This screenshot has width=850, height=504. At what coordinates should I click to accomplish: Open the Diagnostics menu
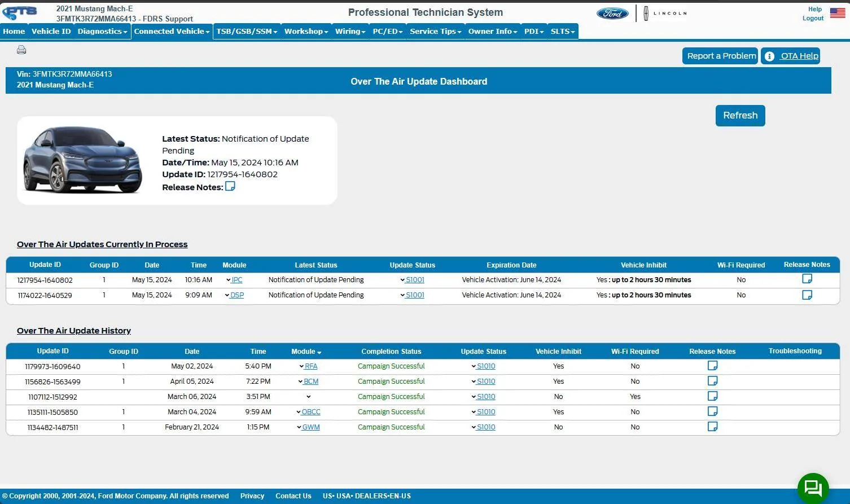coord(103,32)
